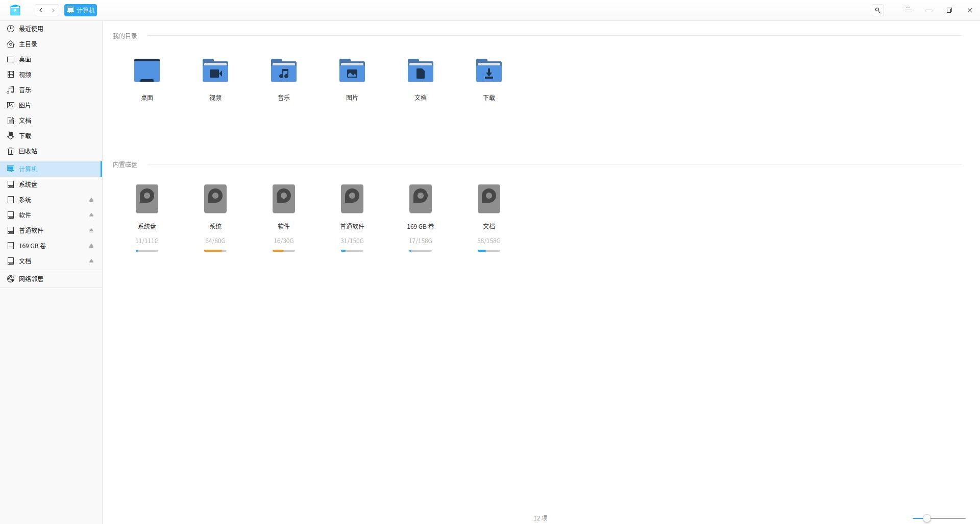
Task: Eject the 系统 volume in sidebar
Action: pyautogui.click(x=91, y=200)
